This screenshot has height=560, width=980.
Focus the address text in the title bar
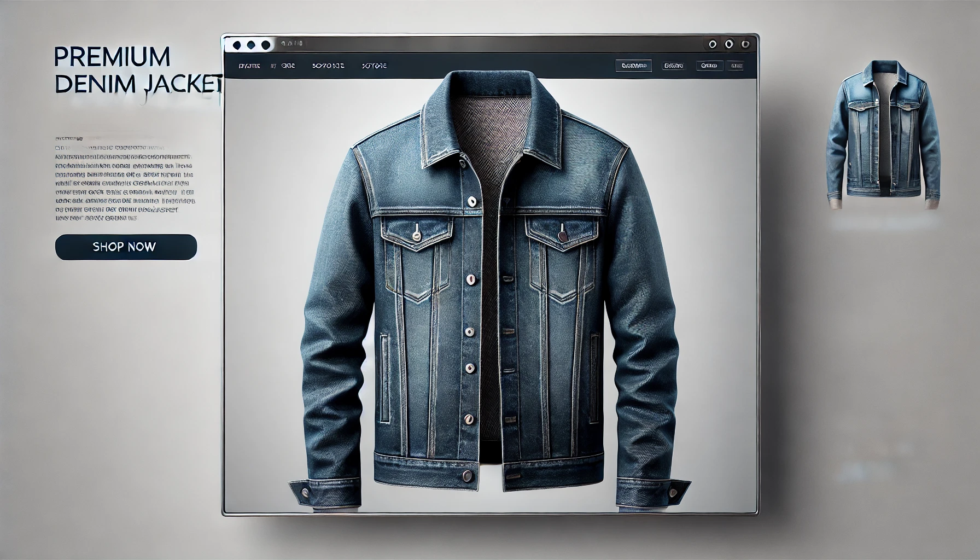pos(291,43)
